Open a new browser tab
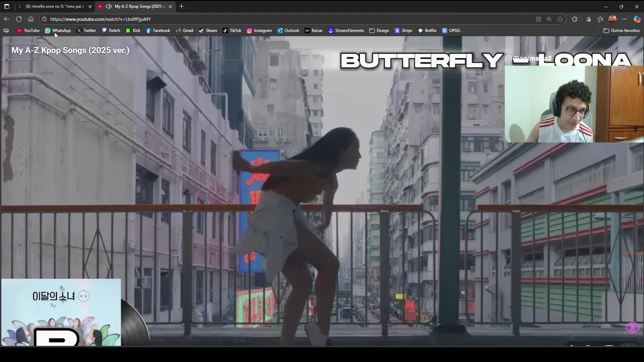 (181, 7)
